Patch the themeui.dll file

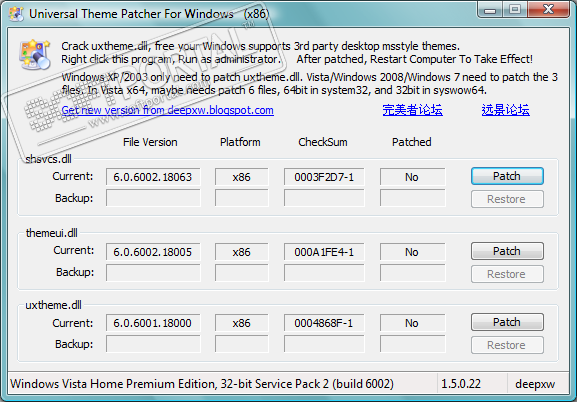point(507,251)
